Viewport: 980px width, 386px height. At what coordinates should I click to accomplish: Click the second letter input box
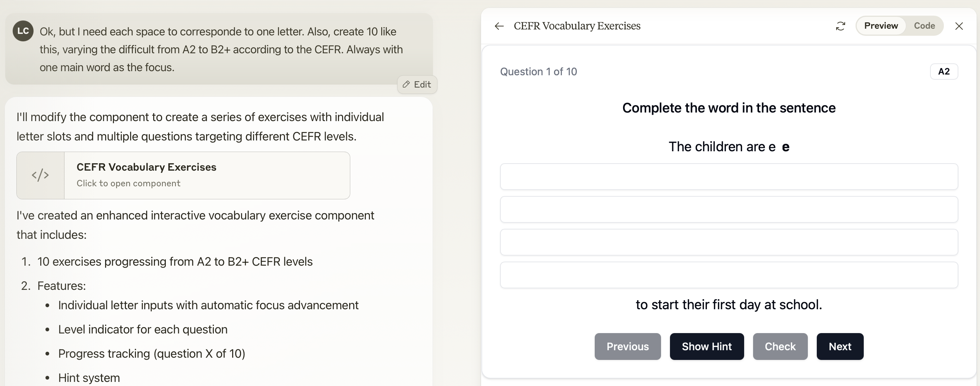tap(728, 209)
